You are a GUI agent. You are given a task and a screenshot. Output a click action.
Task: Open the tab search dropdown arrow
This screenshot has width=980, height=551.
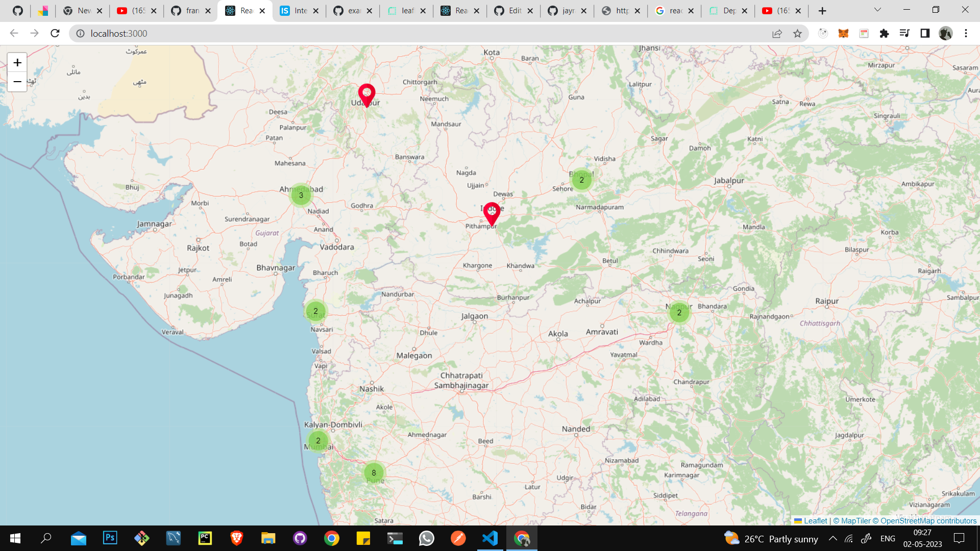click(877, 10)
